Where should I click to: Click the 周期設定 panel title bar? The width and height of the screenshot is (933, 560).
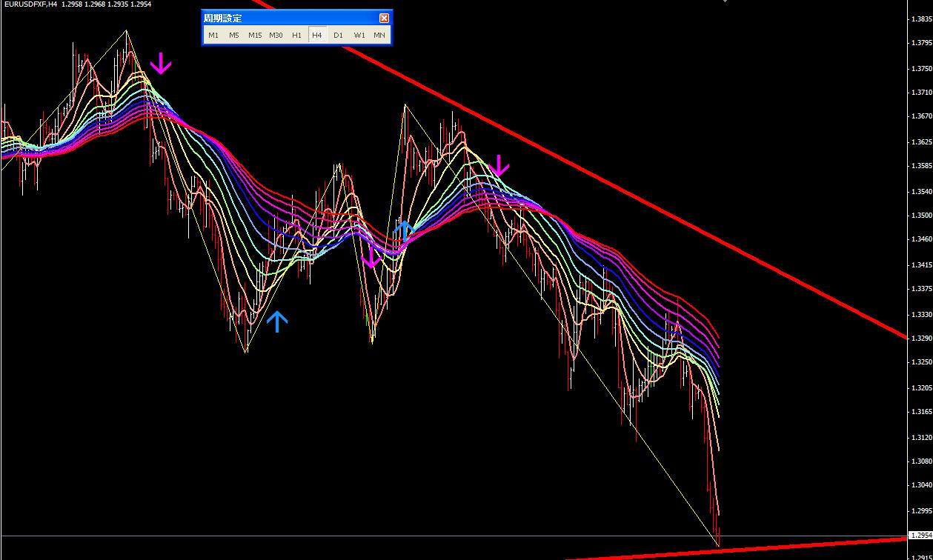pos(296,18)
